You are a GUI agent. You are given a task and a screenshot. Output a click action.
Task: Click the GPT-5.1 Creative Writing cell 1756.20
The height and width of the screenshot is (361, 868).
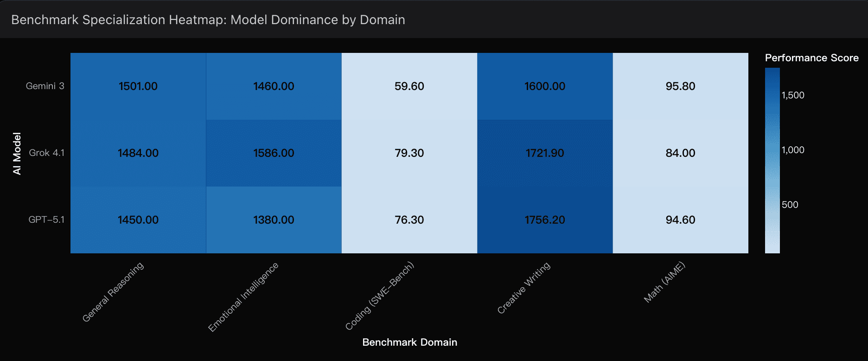click(545, 220)
